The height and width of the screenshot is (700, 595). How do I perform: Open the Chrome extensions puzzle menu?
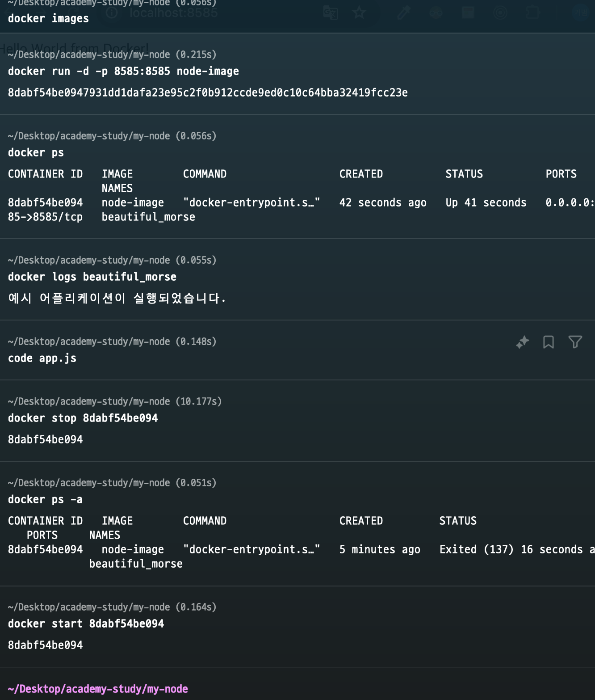coord(532,13)
